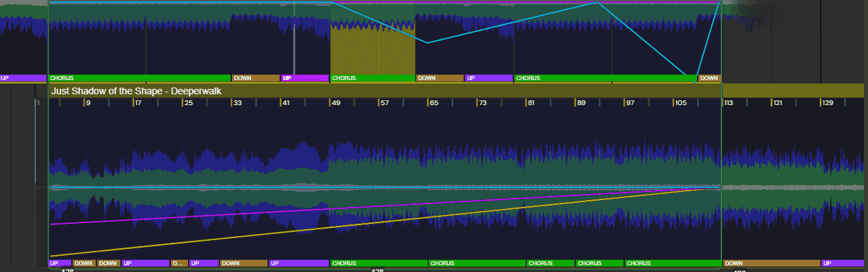Click bar marker 65 on the ruler
The image size is (868, 272).
pyautogui.click(x=433, y=103)
